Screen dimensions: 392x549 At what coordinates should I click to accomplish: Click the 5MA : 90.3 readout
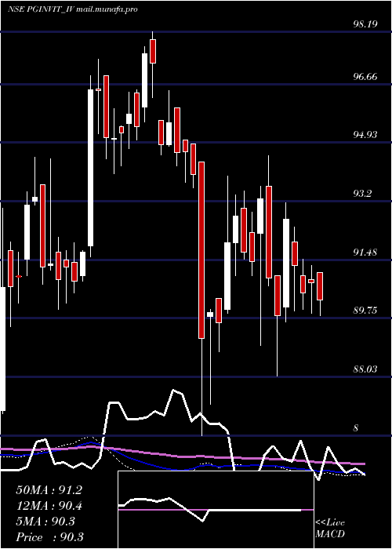pos(45,522)
